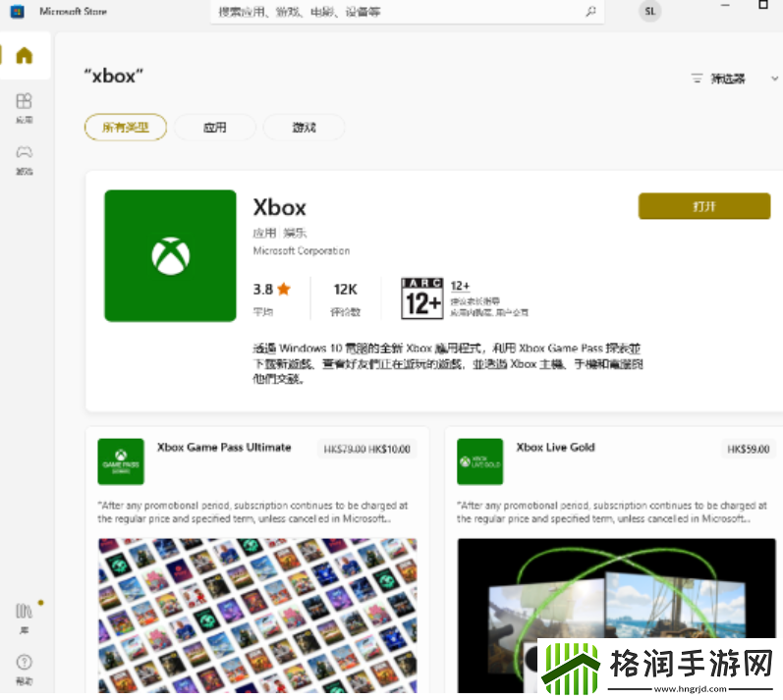Open the SL user profile avatar

coord(649,12)
